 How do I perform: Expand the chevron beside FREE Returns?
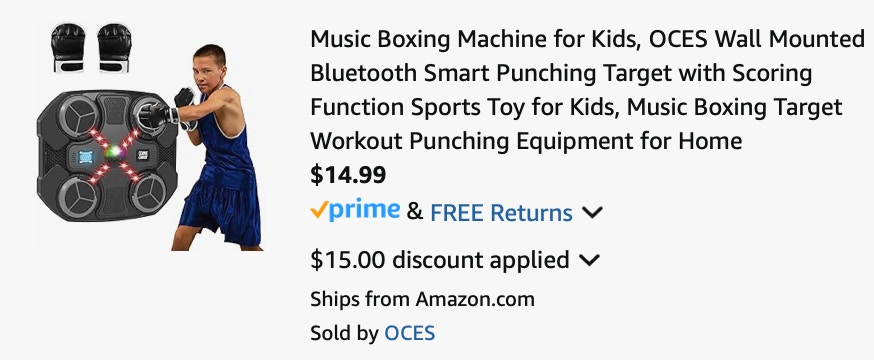tap(592, 212)
